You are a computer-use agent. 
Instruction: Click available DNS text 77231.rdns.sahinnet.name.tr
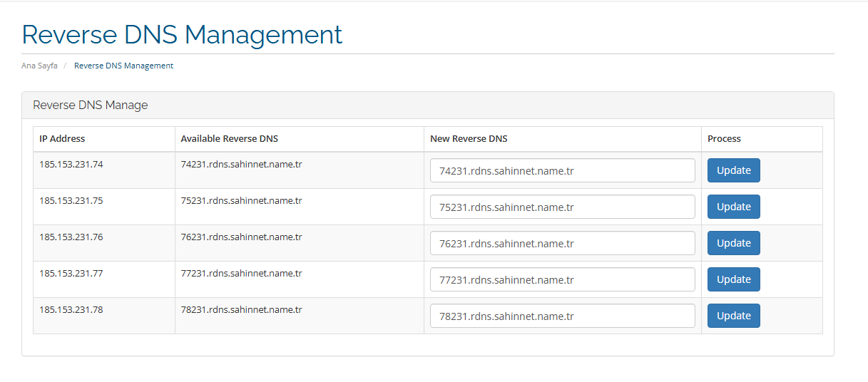(x=241, y=273)
